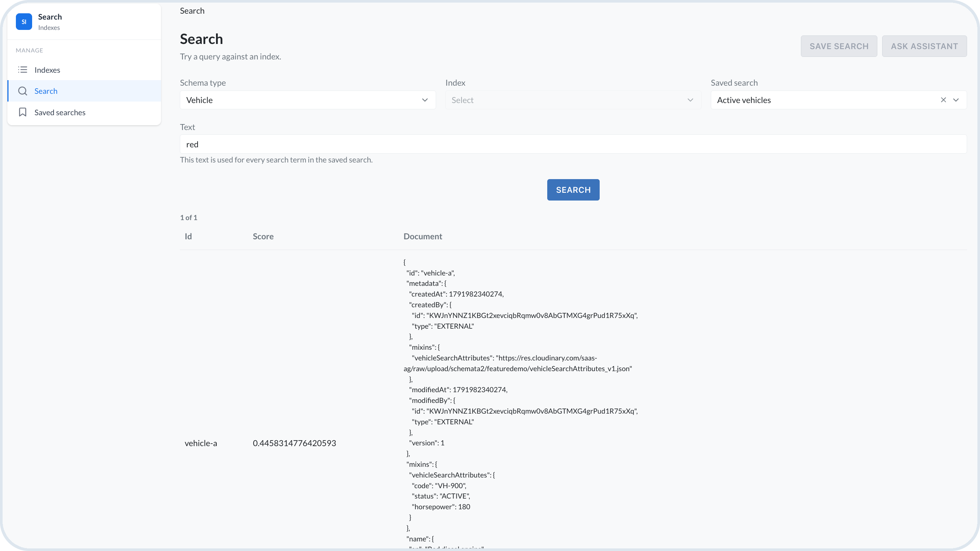Click the "version": 1 line
The width and height of the screenshot is (980, 551).
coord(426,443)
